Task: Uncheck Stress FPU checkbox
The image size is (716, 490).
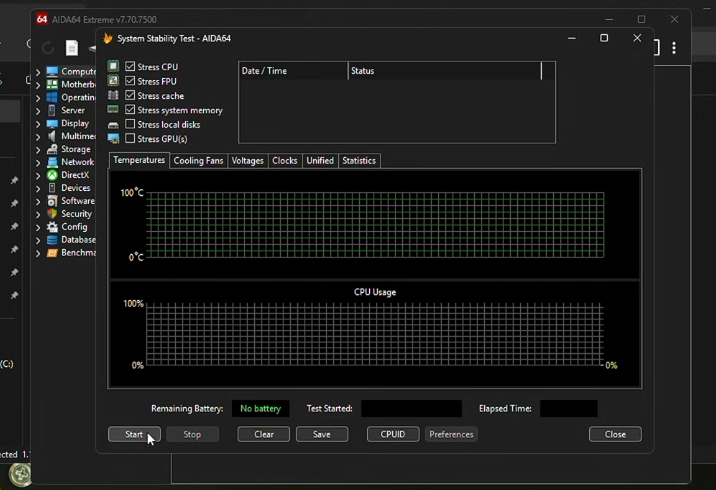Action: [x=130, y=81]
